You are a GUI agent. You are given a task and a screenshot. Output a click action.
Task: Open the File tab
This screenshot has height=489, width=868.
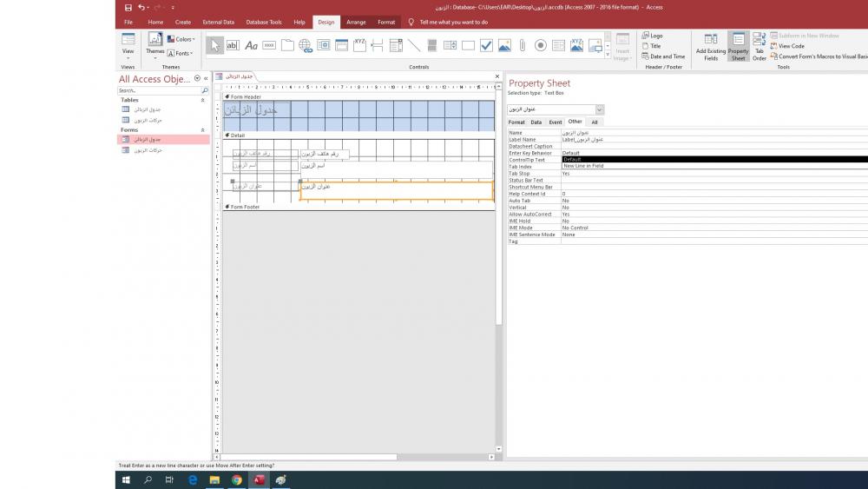pyautogui.click(x=128, y=23)
